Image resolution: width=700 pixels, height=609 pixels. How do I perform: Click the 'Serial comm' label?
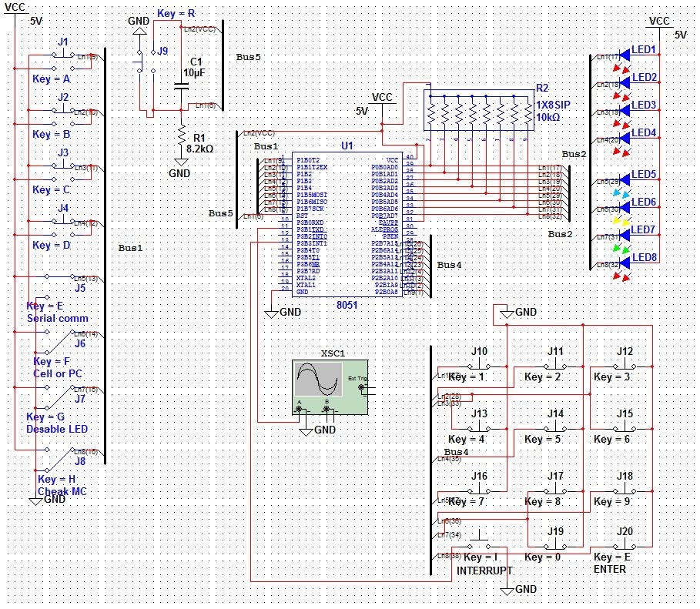[58, 318]
